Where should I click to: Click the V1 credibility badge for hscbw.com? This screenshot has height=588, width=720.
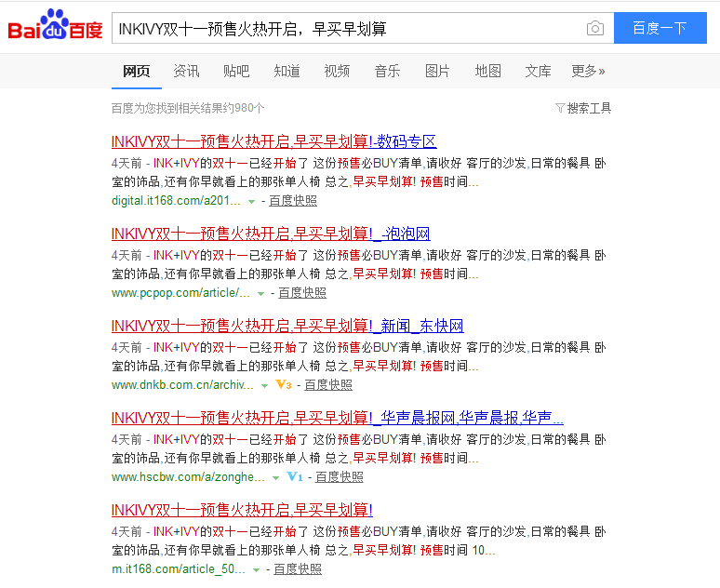[294, 477]
